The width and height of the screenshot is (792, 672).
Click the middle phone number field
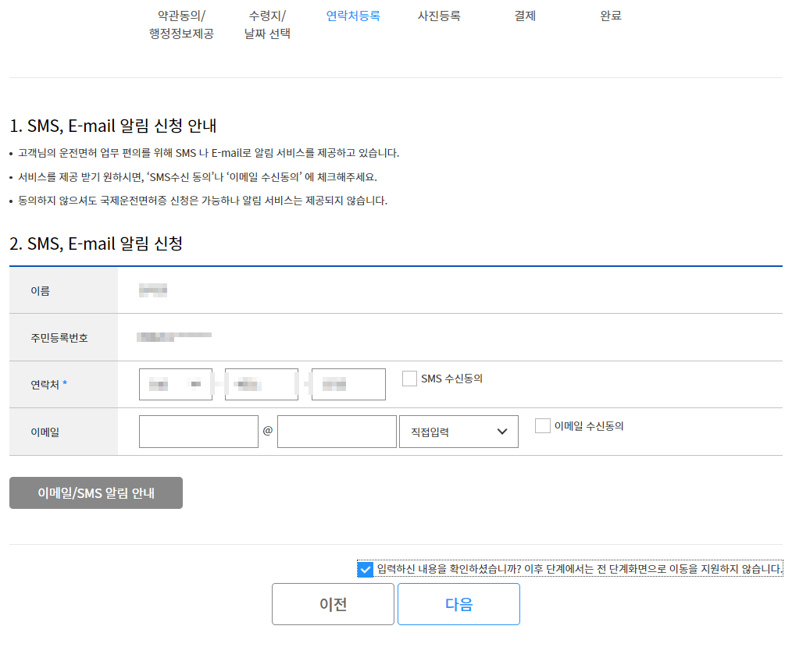[x=262, y=384]
